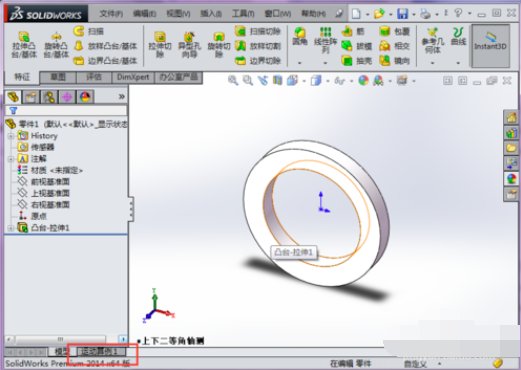Screen dimensions: 521x370
Task: Switch to the DisplayManager panel tab
Action: click(x=85, y=97)
